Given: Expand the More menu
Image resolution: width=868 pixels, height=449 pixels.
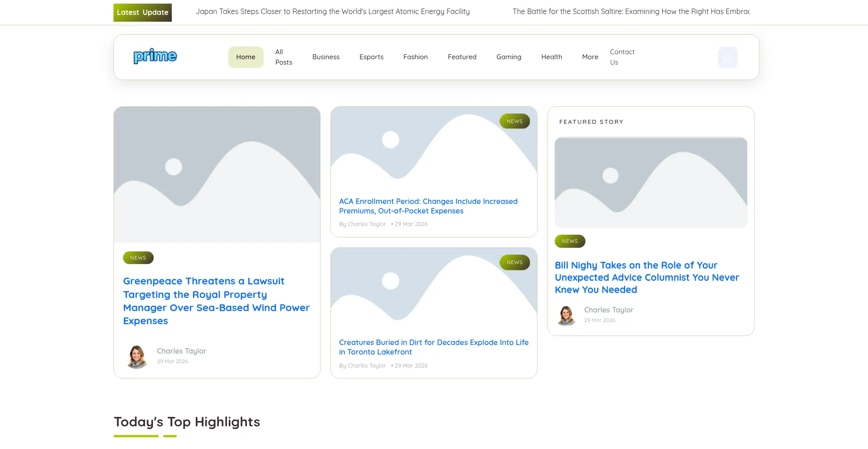Looking at the screenshot, I should pos(590,57).
